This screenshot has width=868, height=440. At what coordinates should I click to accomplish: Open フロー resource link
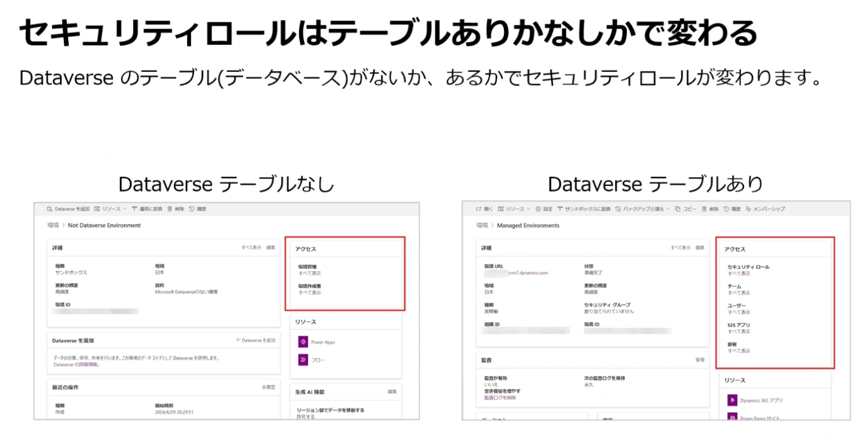318,360
